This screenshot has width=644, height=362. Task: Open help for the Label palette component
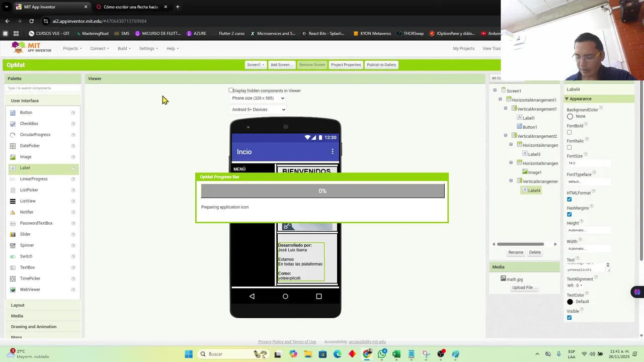click(73, 168)
